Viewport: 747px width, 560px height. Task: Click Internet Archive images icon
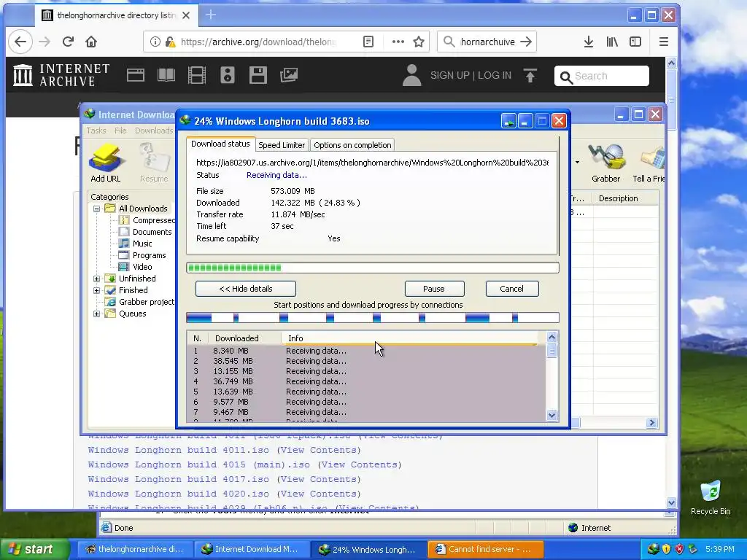(x=289, y=75)
